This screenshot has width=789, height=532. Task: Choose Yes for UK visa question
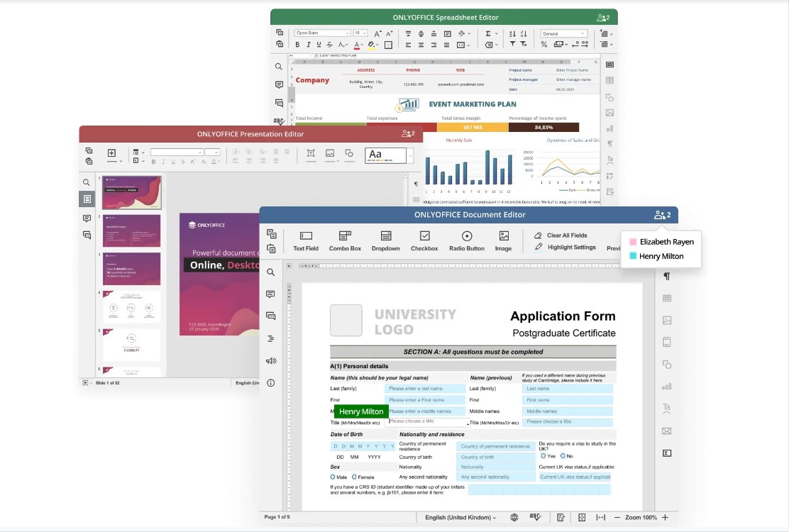click(543, 455)
